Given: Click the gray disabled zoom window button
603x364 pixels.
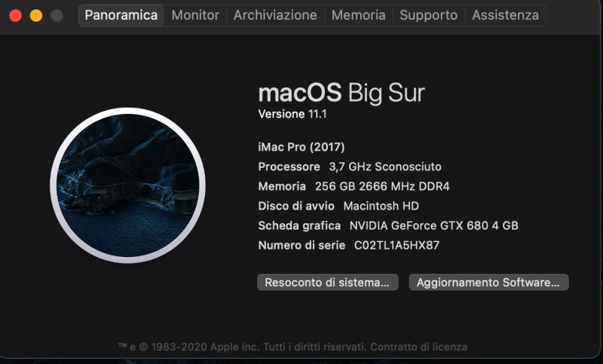Looking at the screenshot, I should click(x=57, y=15).
